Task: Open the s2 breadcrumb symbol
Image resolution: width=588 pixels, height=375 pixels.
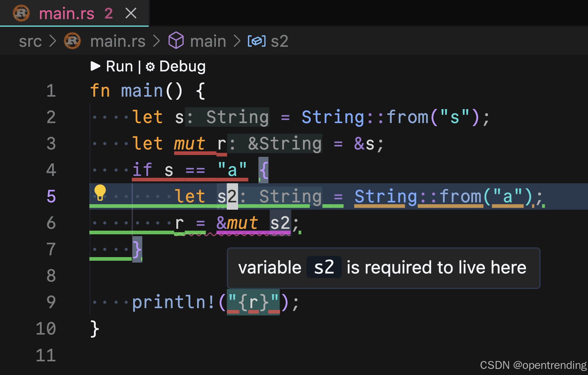Action: click(279, 41)
